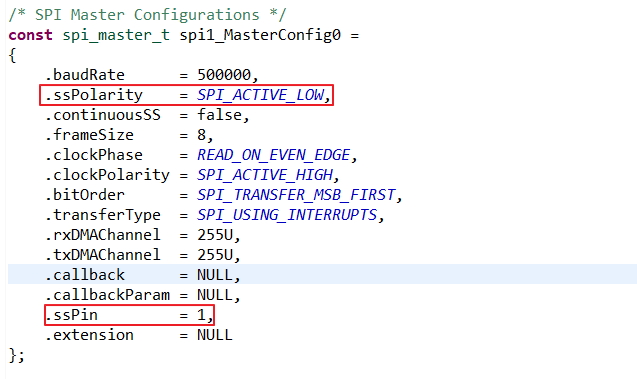
Task: Click the variable name 'spi1_MasterConfig0'
Action: click(x=260, y=35)
